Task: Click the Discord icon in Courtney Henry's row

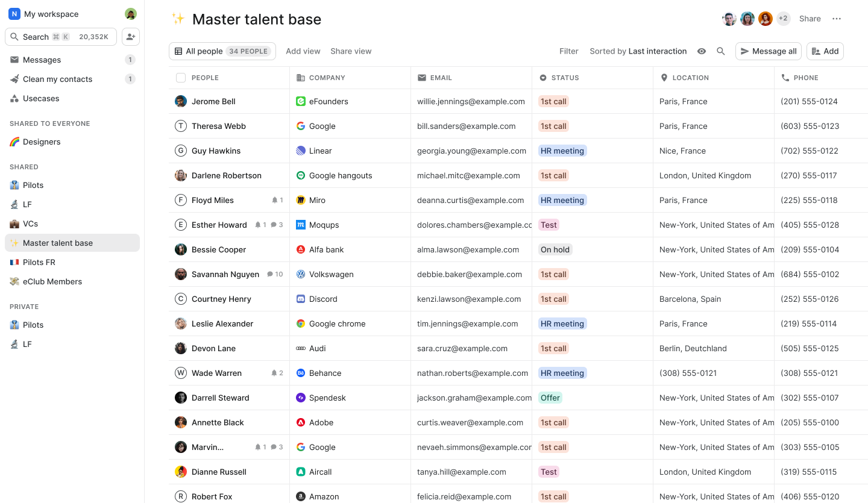Action: [x=301, y=299]
